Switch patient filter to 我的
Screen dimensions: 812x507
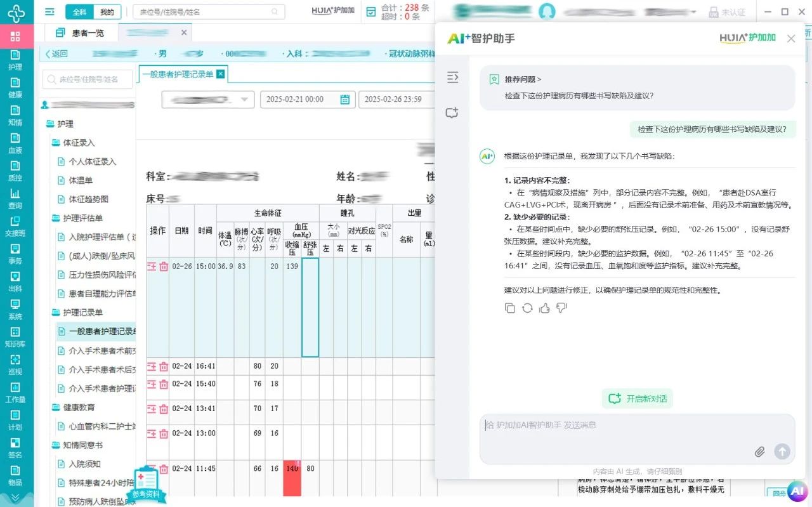pyautogui.click(x=107, y=12)
